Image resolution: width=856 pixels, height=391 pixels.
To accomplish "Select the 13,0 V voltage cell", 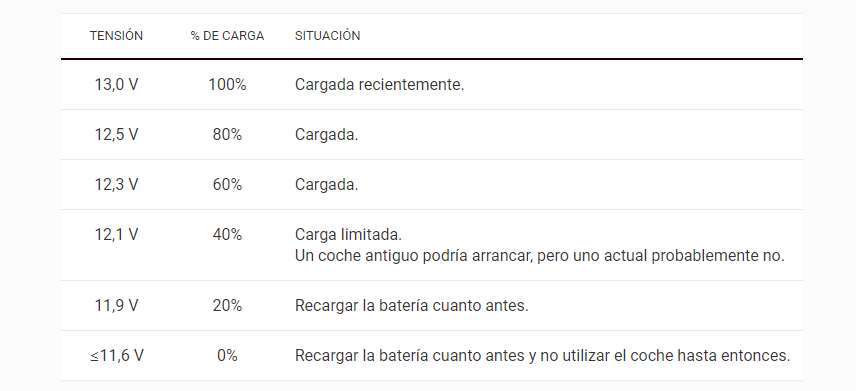I will (116, 85).
